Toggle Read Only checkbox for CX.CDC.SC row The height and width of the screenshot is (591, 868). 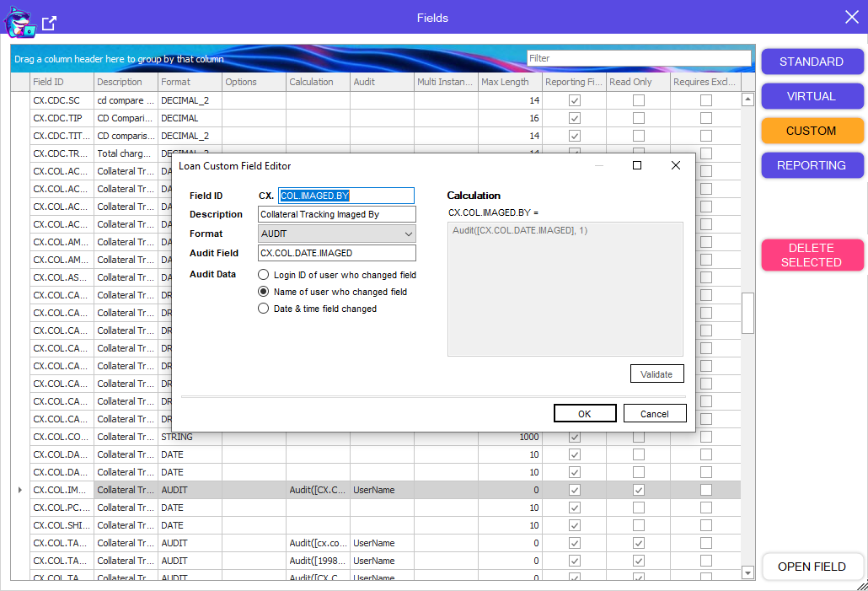coord(638,100)
